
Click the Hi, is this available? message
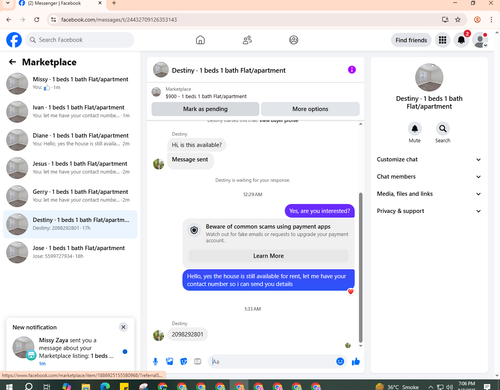[x=197, y=145]
